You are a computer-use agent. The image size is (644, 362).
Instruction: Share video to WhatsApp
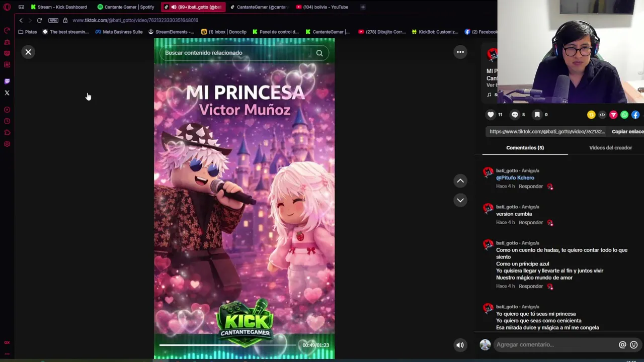coord(624,115)
